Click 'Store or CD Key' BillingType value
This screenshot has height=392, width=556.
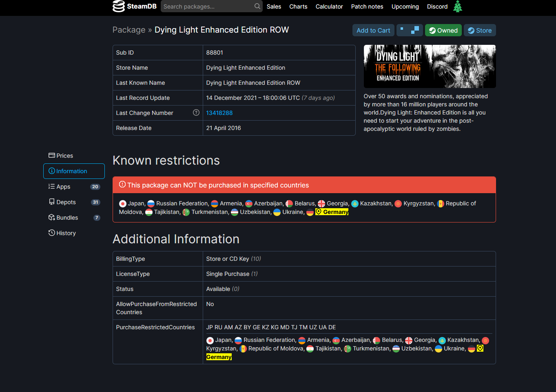pos(228,259)
